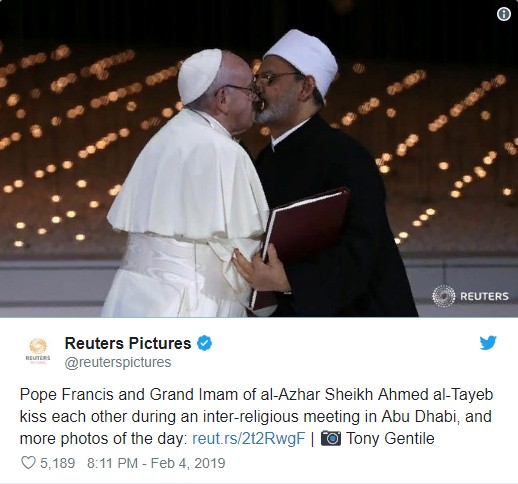Click the Tony Gentile photo credit

[390, 438]
